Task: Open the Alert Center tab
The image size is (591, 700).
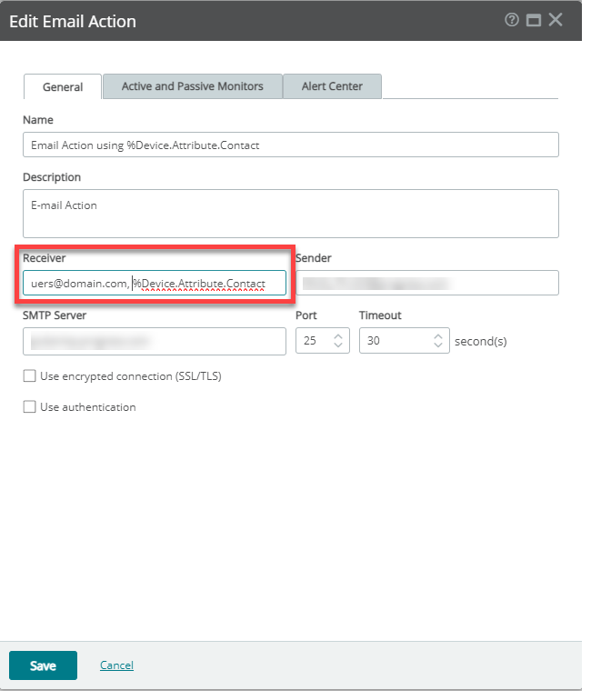Action: (332, 86)
